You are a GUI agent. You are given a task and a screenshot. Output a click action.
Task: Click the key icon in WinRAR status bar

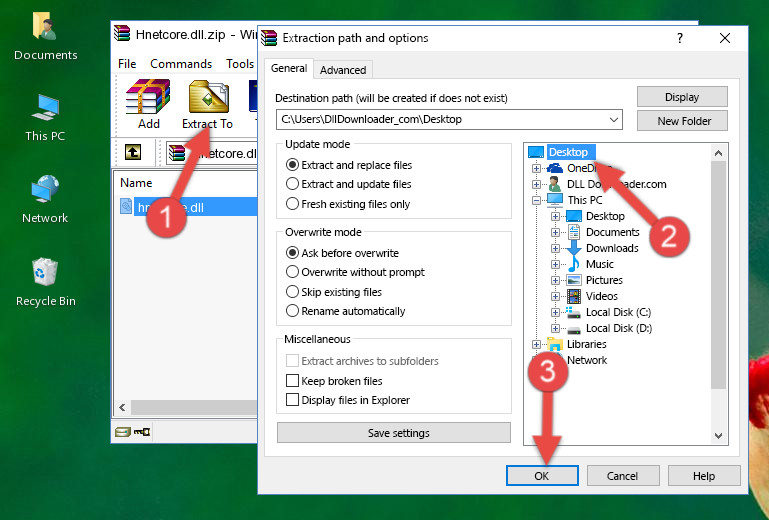click(x=142, y=432)
